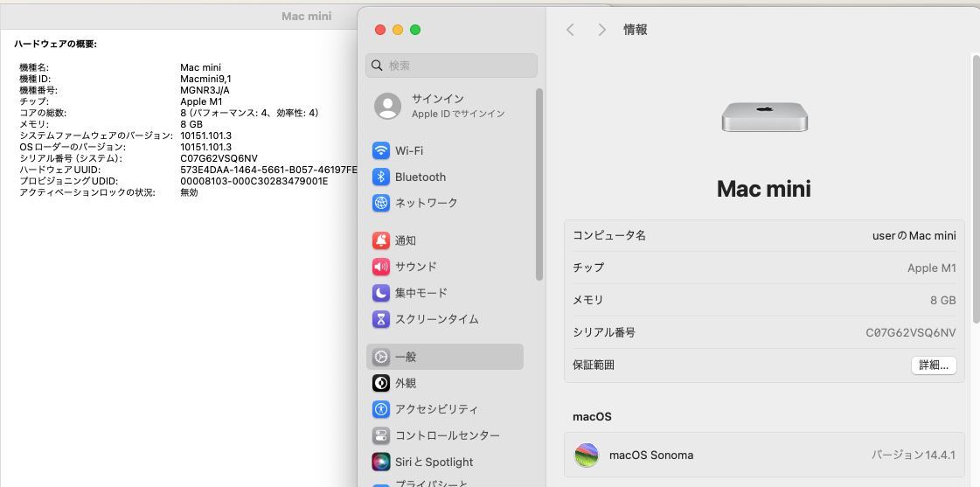The image size is (980, 487).
Task: Click serial C07G62VSQ6NV in 情報 pane
Action: pos(911,332)
